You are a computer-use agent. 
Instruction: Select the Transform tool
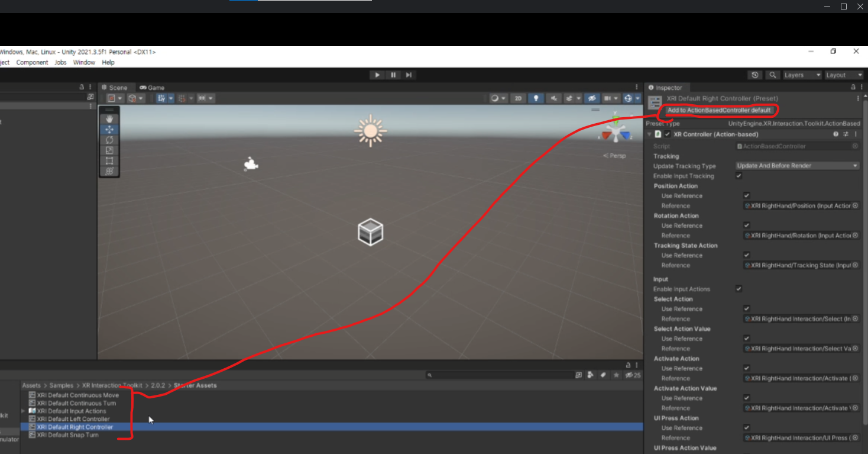109,171
